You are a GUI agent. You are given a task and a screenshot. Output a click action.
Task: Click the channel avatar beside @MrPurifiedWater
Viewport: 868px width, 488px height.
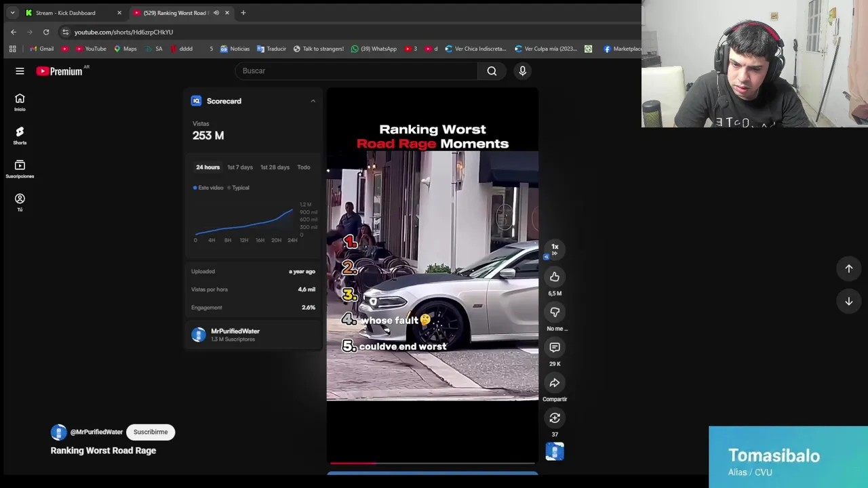coord(58,432)
